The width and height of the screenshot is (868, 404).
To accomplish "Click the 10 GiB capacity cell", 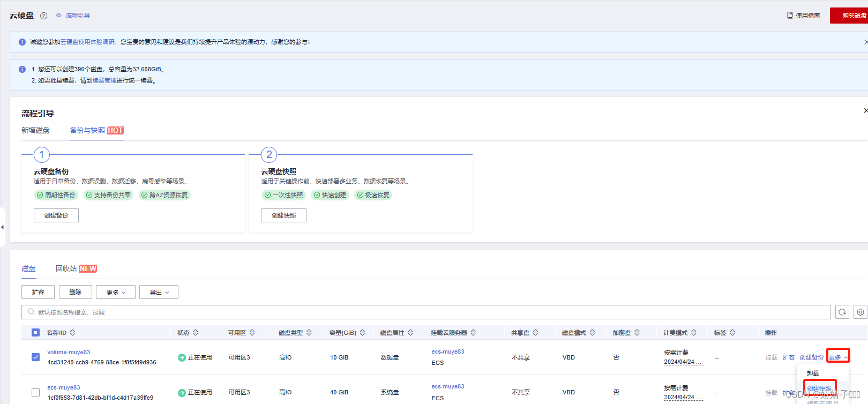I will (x=339, y=357).
